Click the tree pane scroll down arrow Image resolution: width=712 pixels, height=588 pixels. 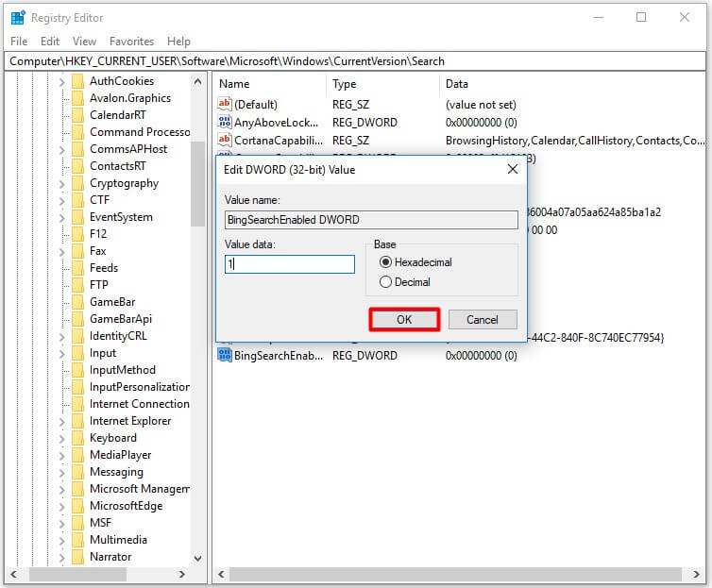198,558
